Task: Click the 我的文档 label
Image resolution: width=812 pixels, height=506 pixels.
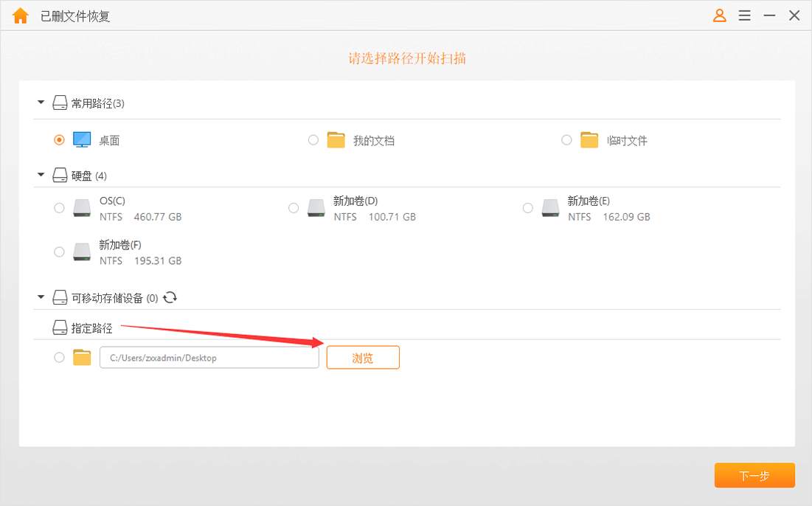Action: coord(374,140)
